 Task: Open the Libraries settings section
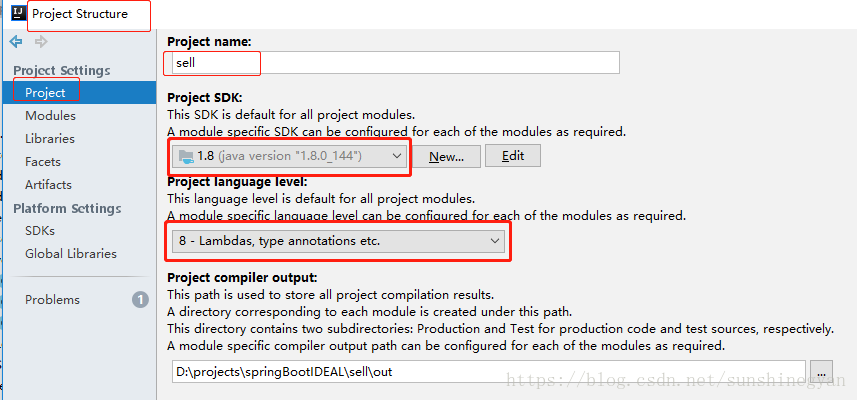(x=50, y=139)
